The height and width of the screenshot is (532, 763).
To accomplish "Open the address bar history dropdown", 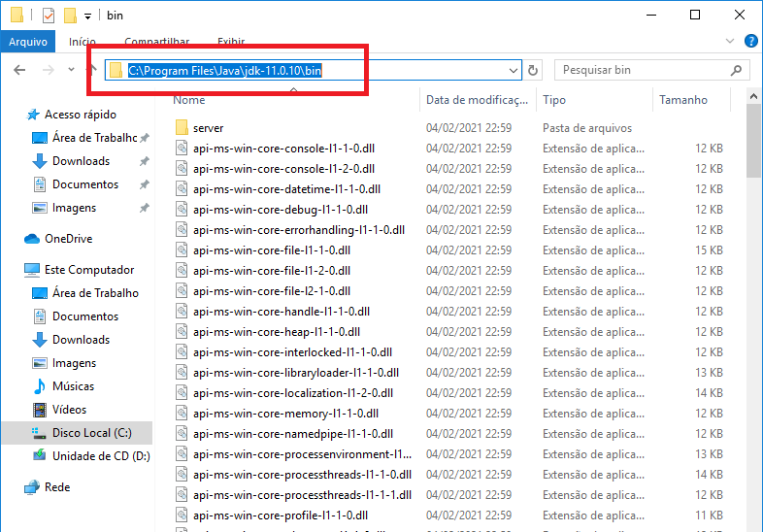I will pos(513,71).
